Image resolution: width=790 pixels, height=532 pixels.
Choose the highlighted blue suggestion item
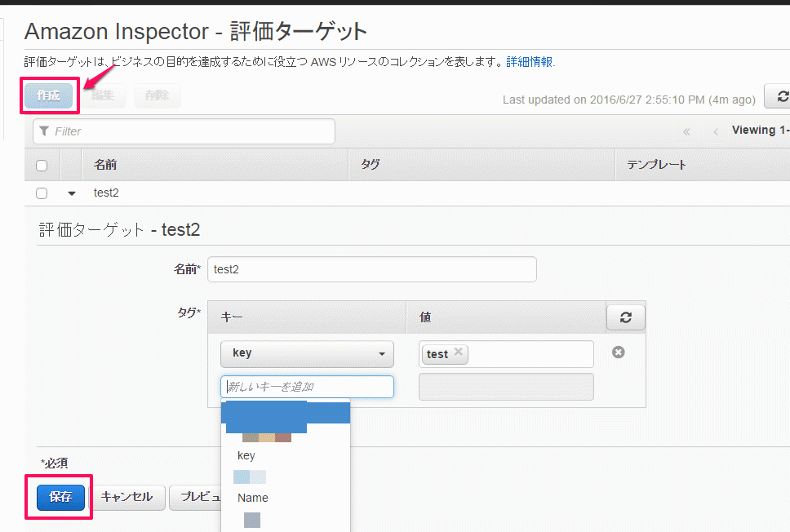pyautogui.click(x=286, y=413)
